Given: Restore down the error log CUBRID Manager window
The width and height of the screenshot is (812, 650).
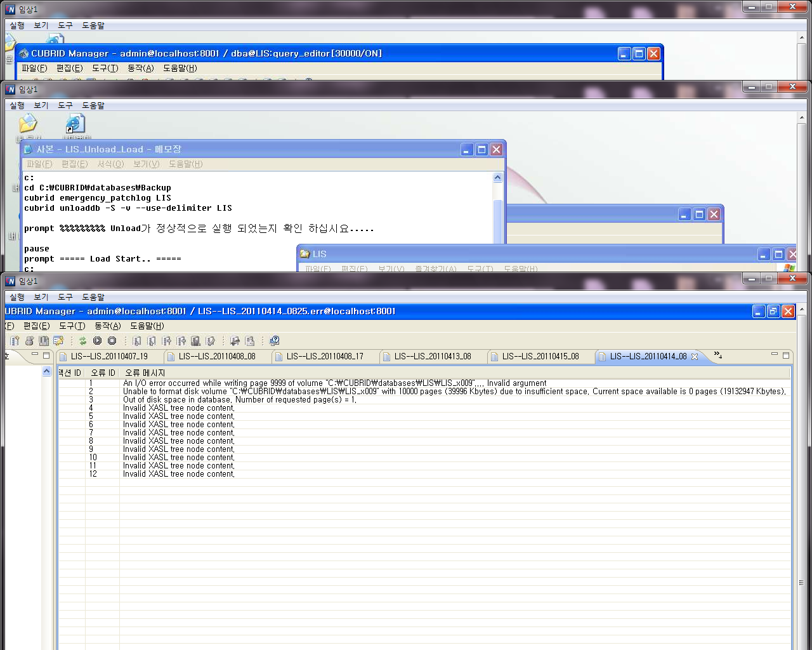Looking at the screenshot, I should coord(773,311).
